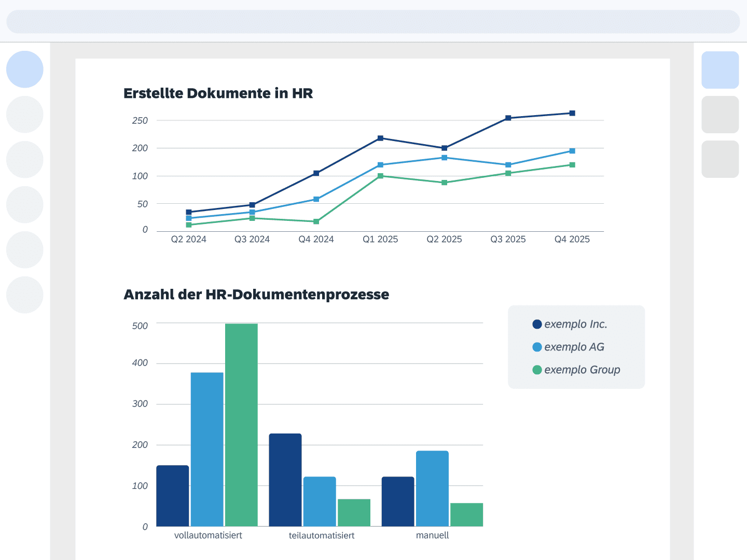Click the manuell category label
The height and width of the screenshot is (560, 747).
coord(432,535)
